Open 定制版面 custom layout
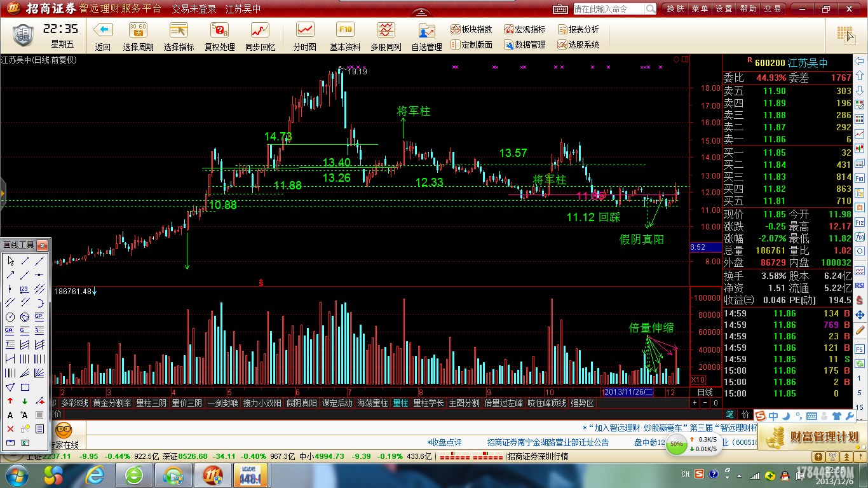Screen dimensions: 868x488 471,44
